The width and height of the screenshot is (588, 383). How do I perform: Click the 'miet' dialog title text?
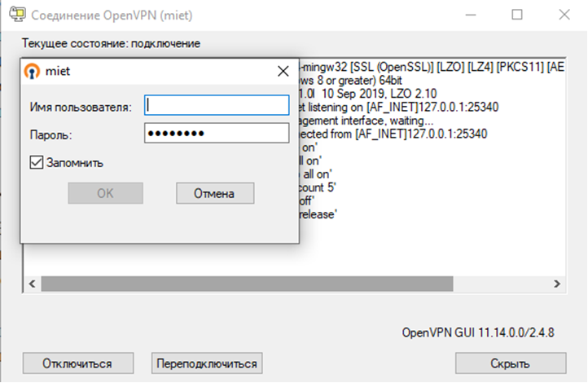click(58, 71)
